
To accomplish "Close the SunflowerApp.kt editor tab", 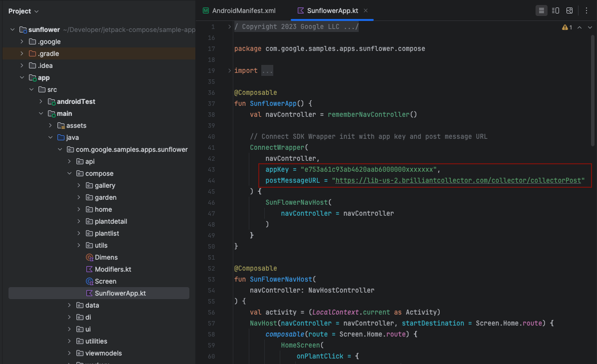I will pos(366,10).
